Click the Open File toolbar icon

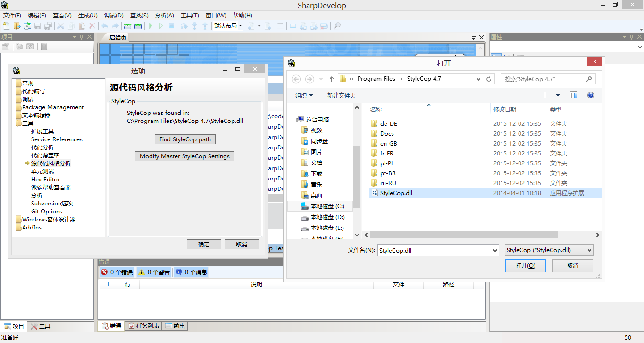tap(17, 26)
